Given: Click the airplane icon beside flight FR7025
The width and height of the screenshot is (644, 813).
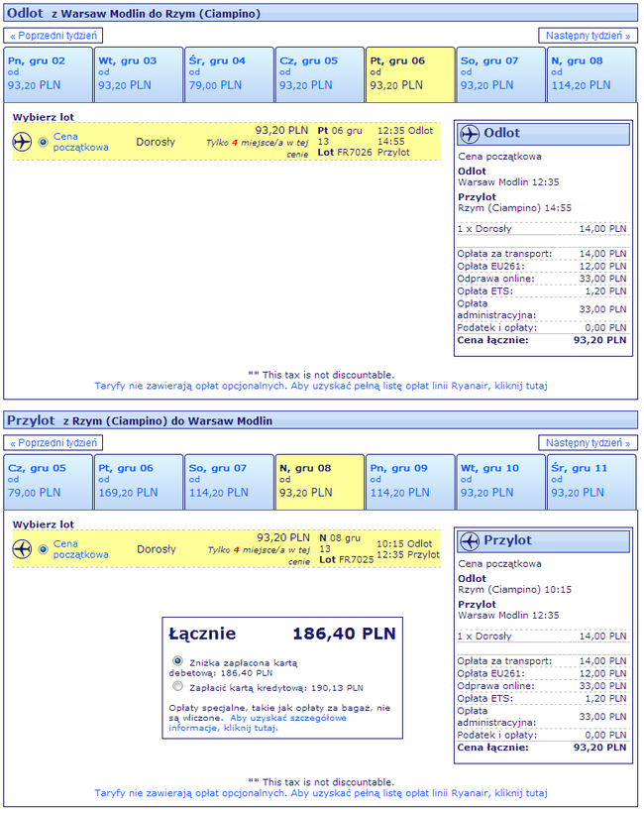Looking at the screenshot, I should [x=22, y=549].
